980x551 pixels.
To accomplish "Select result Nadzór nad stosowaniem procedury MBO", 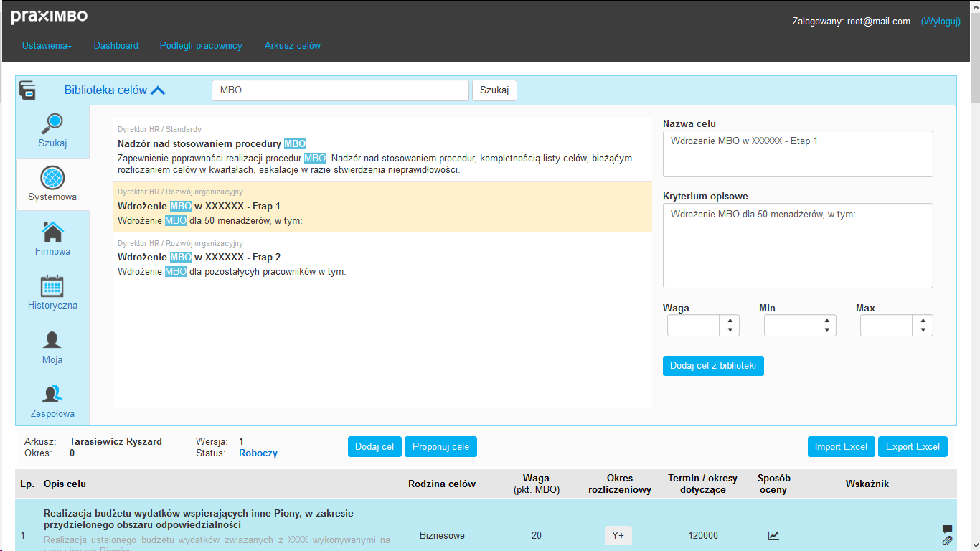I will [382, 151].
